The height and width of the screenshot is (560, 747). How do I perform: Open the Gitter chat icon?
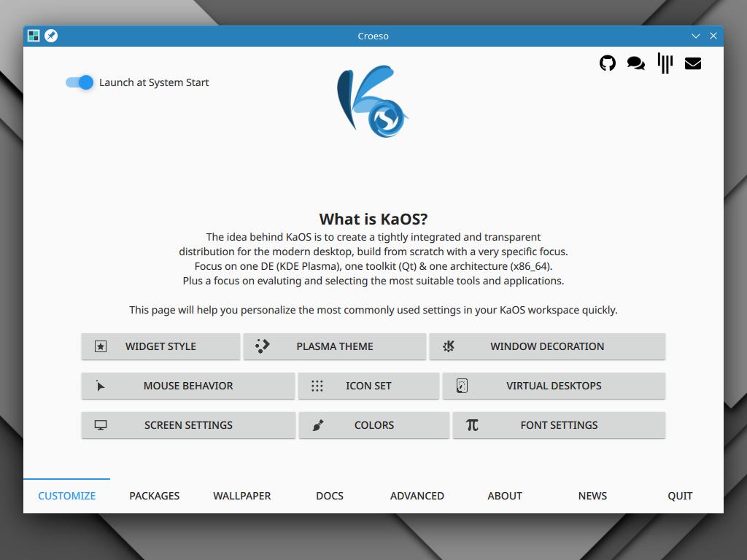pos(665,63)
